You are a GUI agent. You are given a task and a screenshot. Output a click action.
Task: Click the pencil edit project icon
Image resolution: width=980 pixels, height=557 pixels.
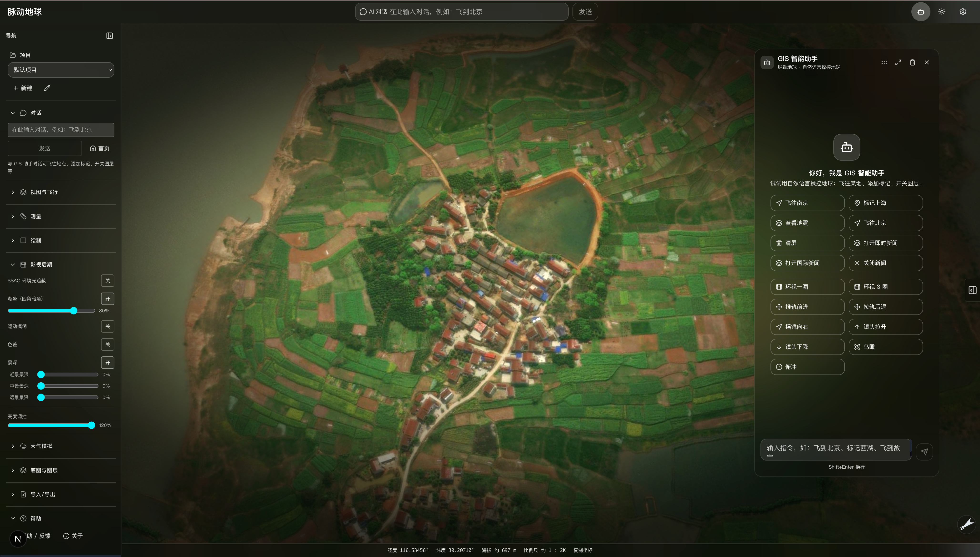click(47, 88)
